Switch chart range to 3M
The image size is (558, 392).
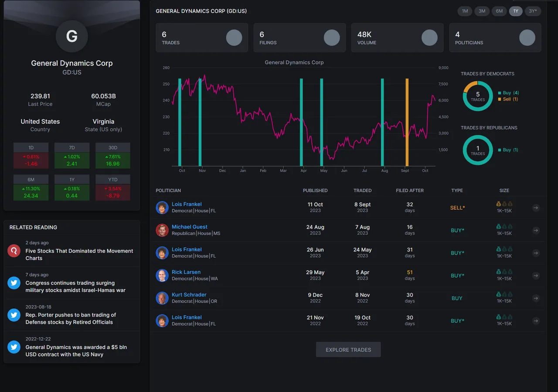pyautogui.click(x=482, y=11)
